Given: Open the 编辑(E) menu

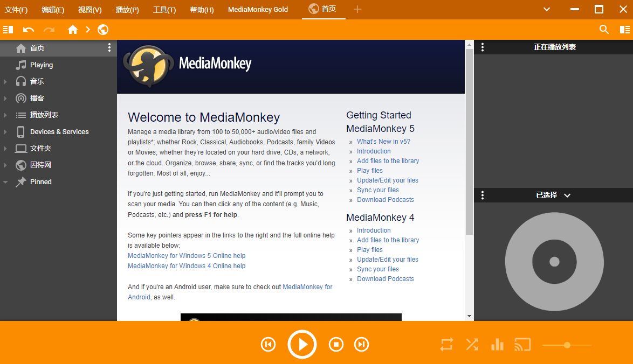Looking at the screenshot, I should 53,10.
